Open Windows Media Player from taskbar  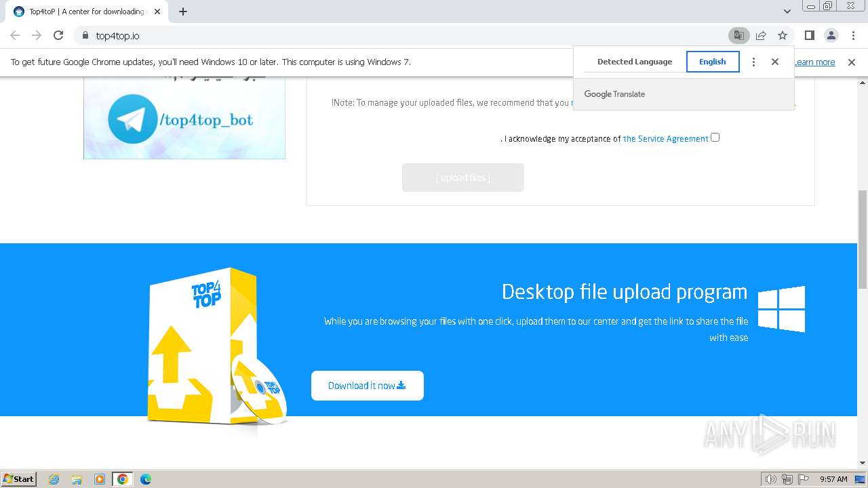click(x=100, y=479)
